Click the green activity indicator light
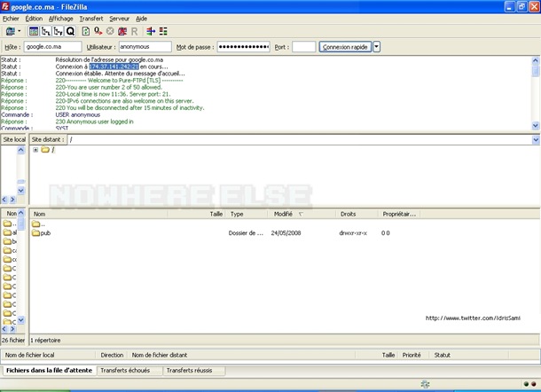 [x=526, y=384]
